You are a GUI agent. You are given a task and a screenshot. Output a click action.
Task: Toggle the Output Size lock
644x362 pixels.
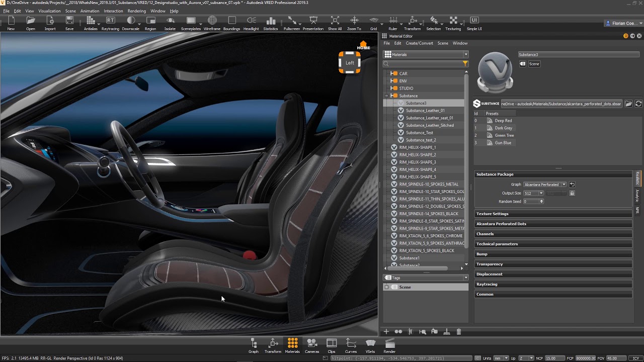pyautogui.click(x=572, y=193)
